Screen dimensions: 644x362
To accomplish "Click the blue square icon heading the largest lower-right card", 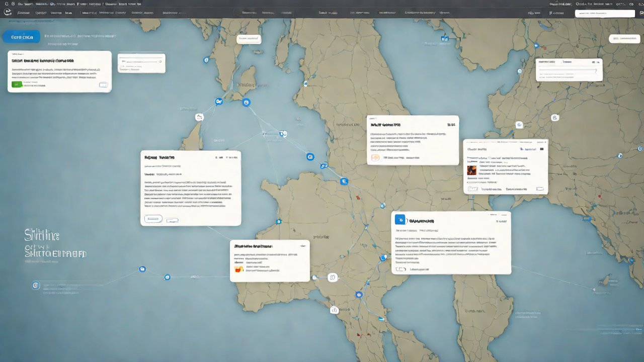I will click(400, 220).
